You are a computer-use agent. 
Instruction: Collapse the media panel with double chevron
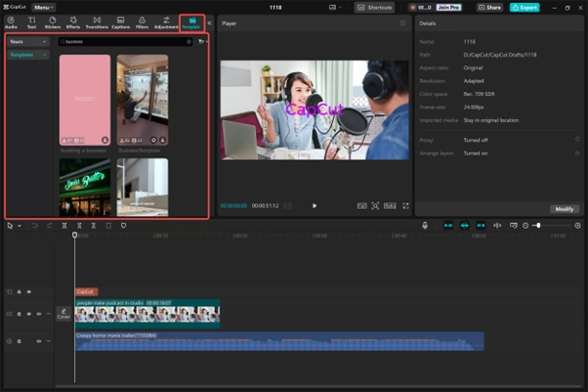209,22
